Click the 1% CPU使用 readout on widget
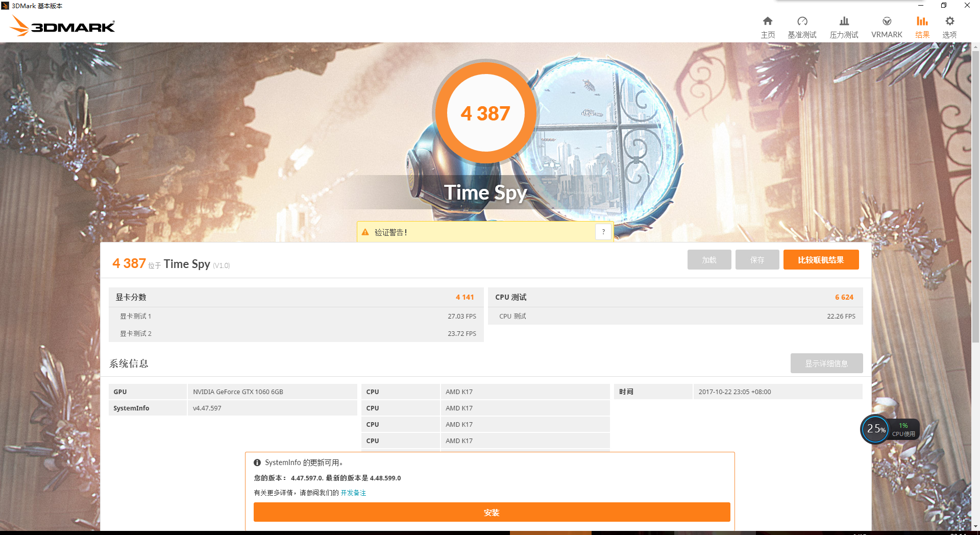The height and width of the screenshot is (535, 980). pyautogui.click(x=903, y=429)
